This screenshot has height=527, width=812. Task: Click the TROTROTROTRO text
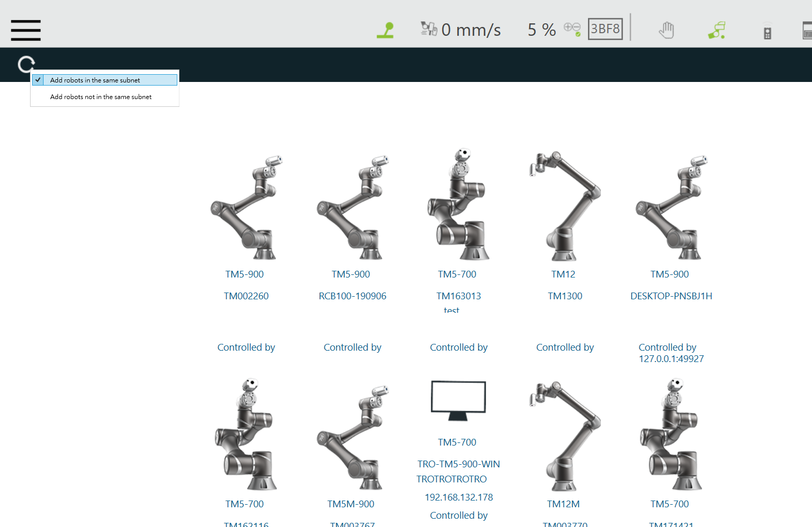(x=452, y=479)
